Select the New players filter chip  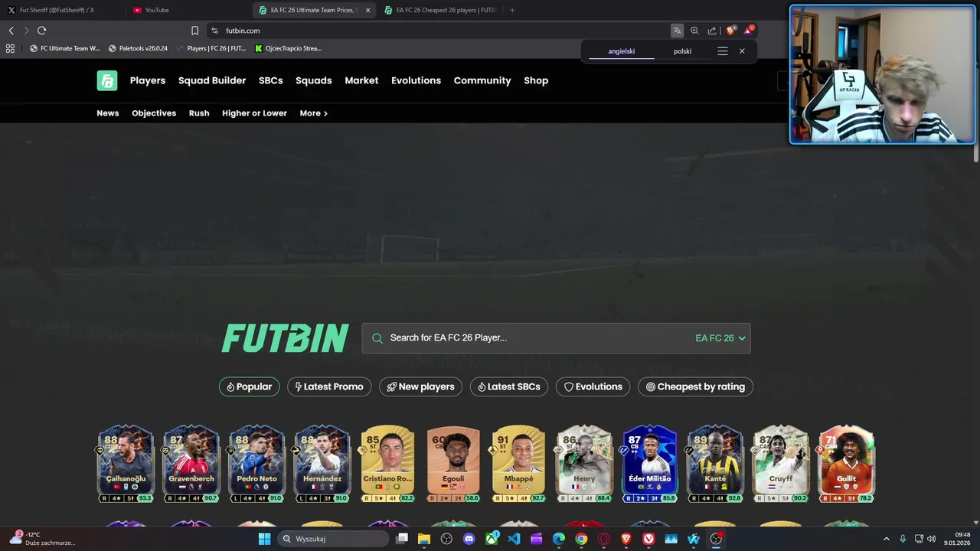tap(420, 386)
